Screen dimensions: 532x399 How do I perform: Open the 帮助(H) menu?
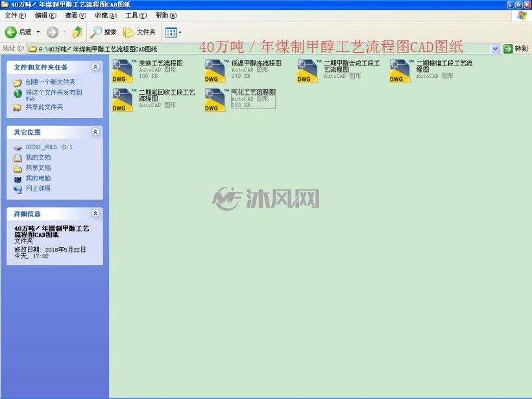166,16
